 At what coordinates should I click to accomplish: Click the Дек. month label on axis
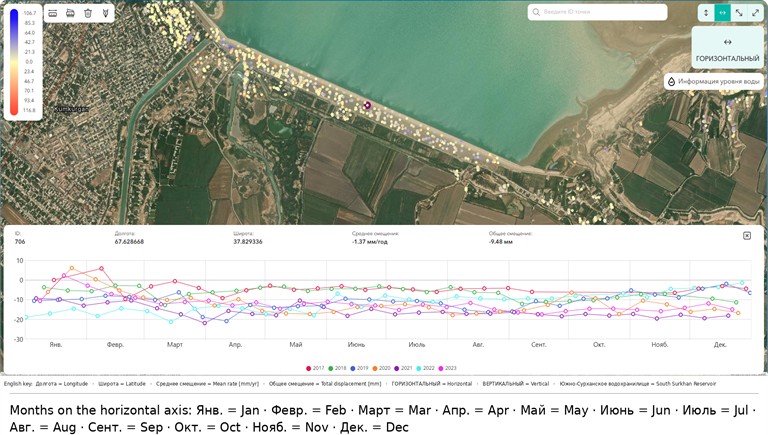(x=720, y=344)
